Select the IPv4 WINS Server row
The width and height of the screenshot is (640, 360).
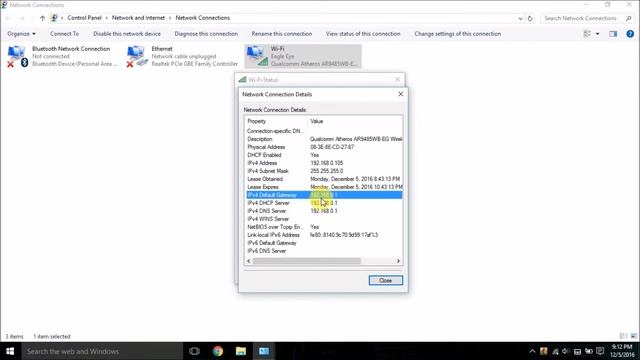click(324, 219)
